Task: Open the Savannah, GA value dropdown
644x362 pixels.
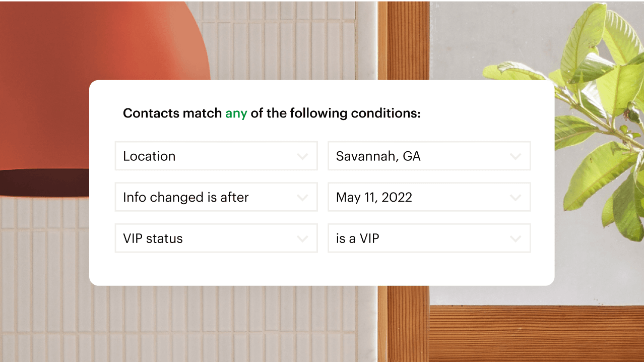Action: tap(429, 156)
